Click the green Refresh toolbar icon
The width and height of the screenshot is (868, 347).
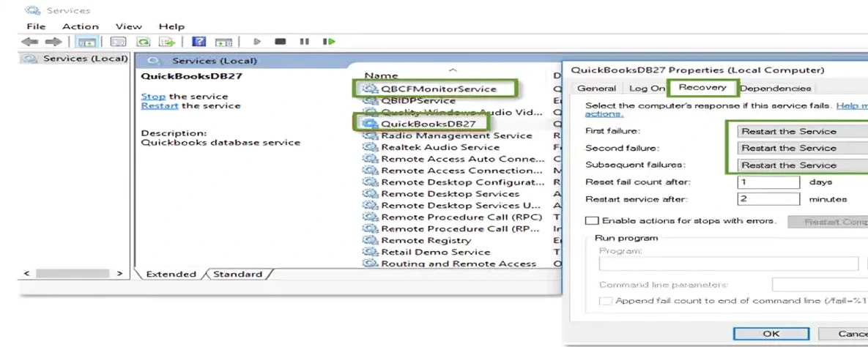144,42
